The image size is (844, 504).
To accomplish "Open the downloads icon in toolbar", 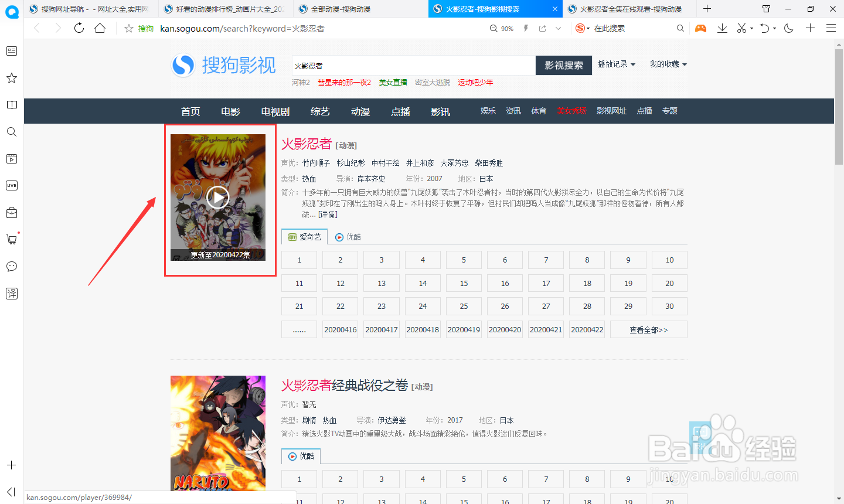I will coord(722,28).
